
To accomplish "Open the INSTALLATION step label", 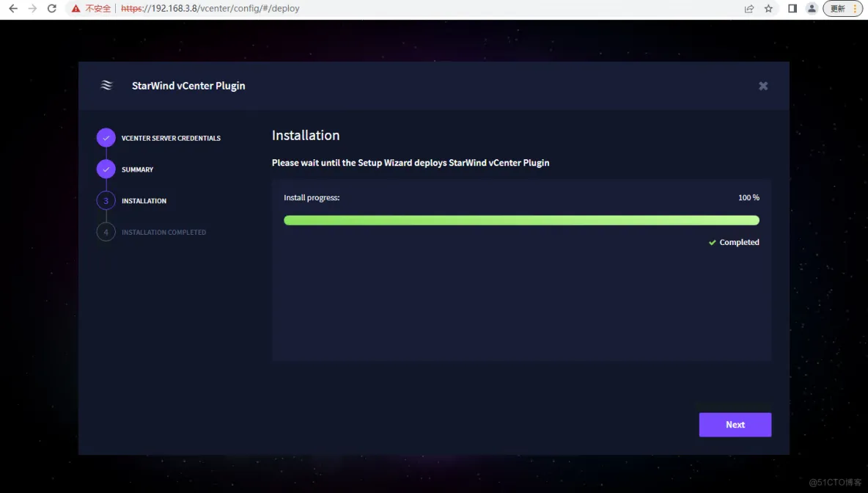I will (x=144, y=200).
